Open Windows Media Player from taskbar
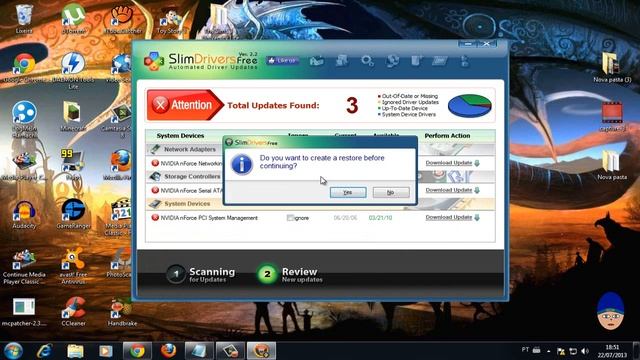The width and height of the screenshot is (640, 360). point(106,351)
